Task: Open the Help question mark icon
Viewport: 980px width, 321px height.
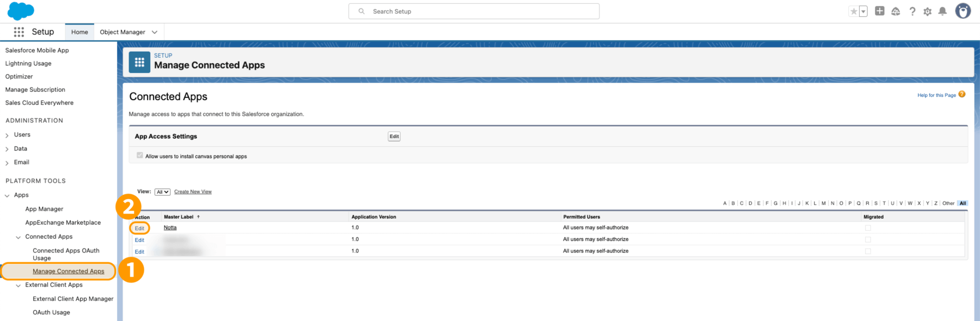Action: (x=912, y=11)
